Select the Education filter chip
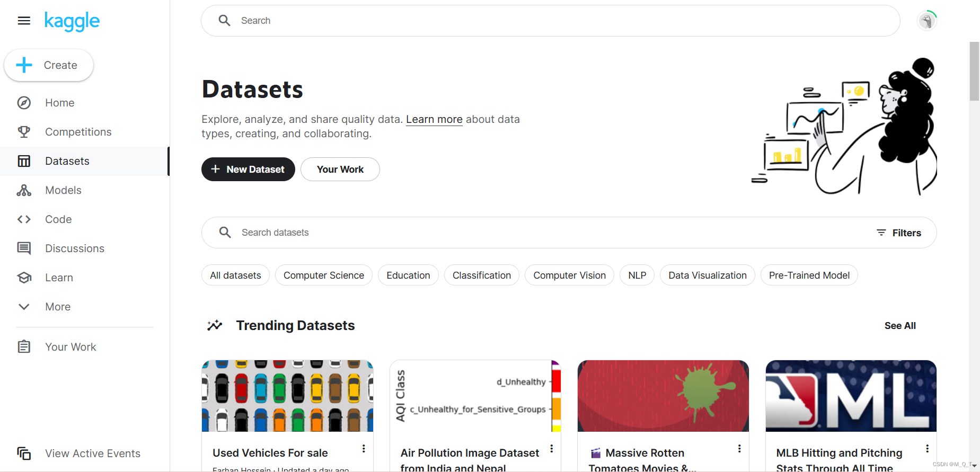Screen dimensions: 980x472 tap(408, 275)
